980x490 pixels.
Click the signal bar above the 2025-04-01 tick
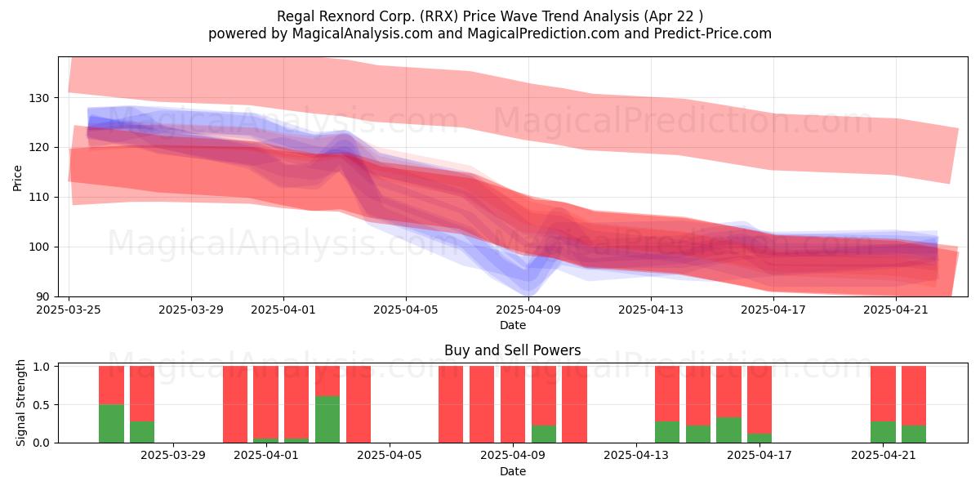[265, 404]
